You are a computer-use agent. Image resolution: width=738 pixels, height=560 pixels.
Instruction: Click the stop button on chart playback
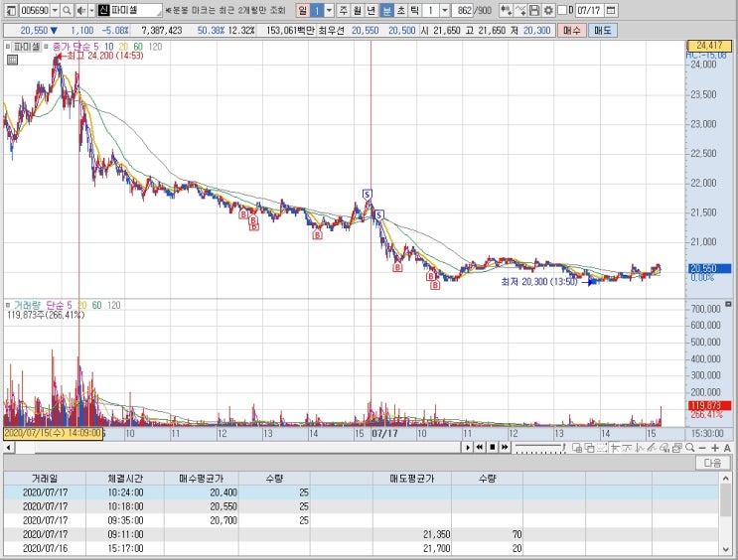[x=493, y=447]
